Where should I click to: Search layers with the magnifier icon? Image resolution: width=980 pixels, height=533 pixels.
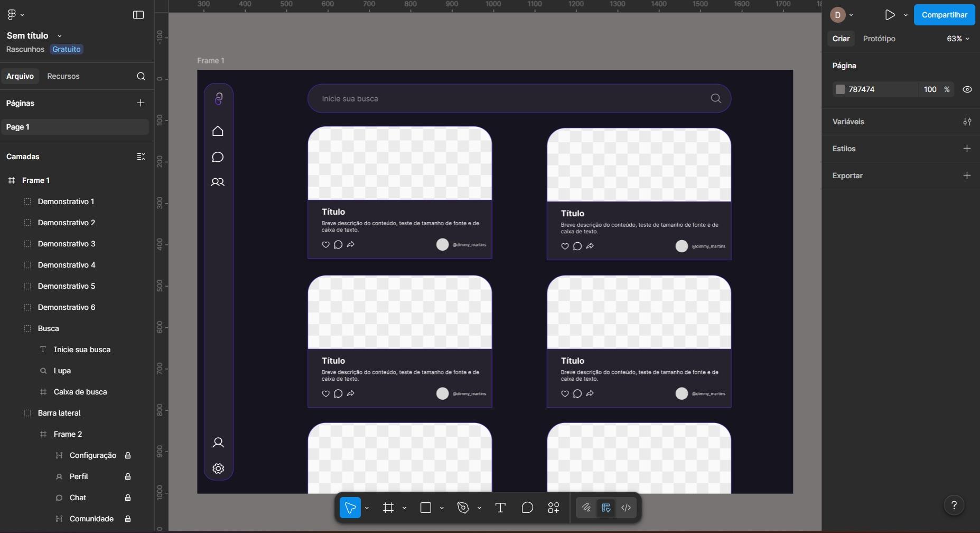coord(141,76)
